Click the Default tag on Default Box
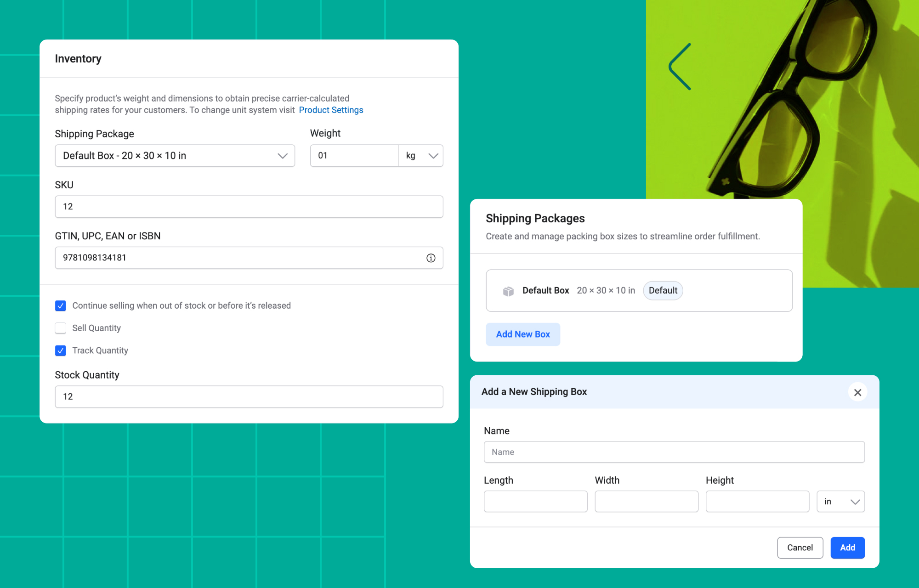The height and width of the screenshot is (588, 919). point(663,290)
